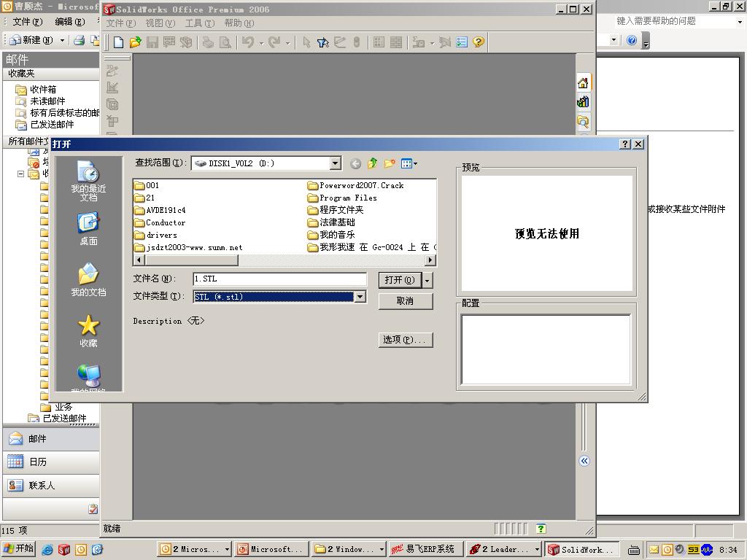Collapse the Outlook mailbox tree node
Image resolution: width=747 pixels, height=560 pixels.
(x=20, y=174)
